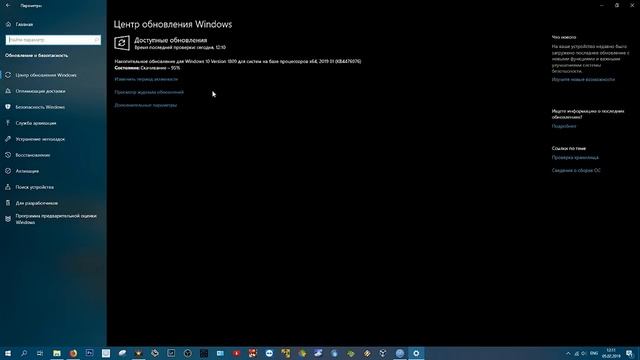Open Программа предварительной оценки Windows
The image size is (640, 360).
tap(53, 219)
